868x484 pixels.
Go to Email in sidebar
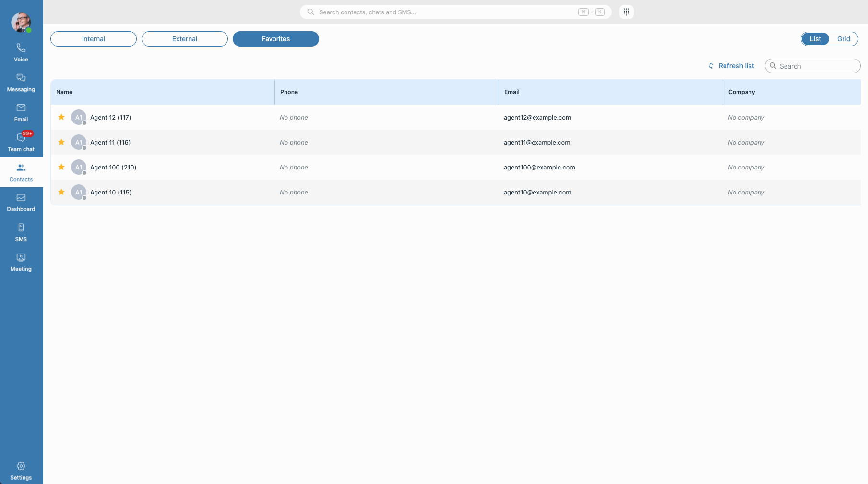click(21, 112)
